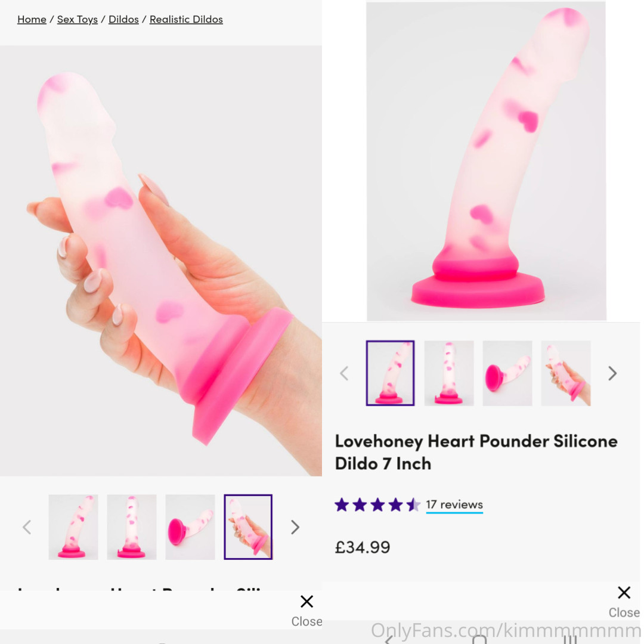Select highlighted first thumbnail in right gallery
644x644 pixels.
coord(390,373)
